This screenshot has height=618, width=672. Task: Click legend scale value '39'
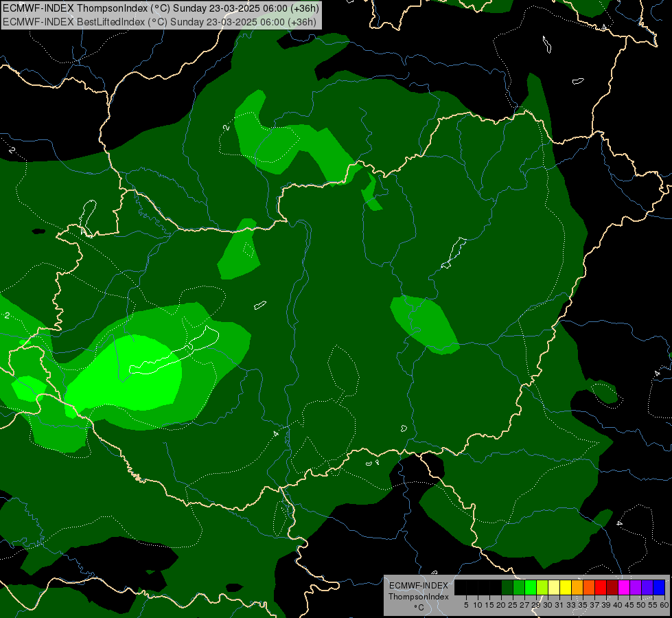coord(606,605)
